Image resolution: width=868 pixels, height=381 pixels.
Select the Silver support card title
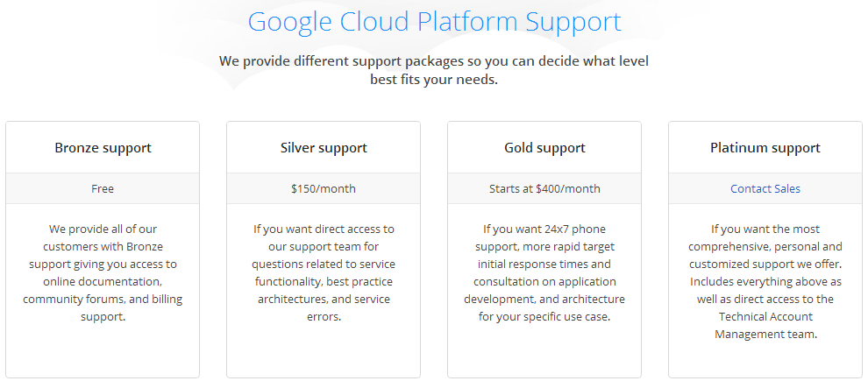click(x=324, y=148)
